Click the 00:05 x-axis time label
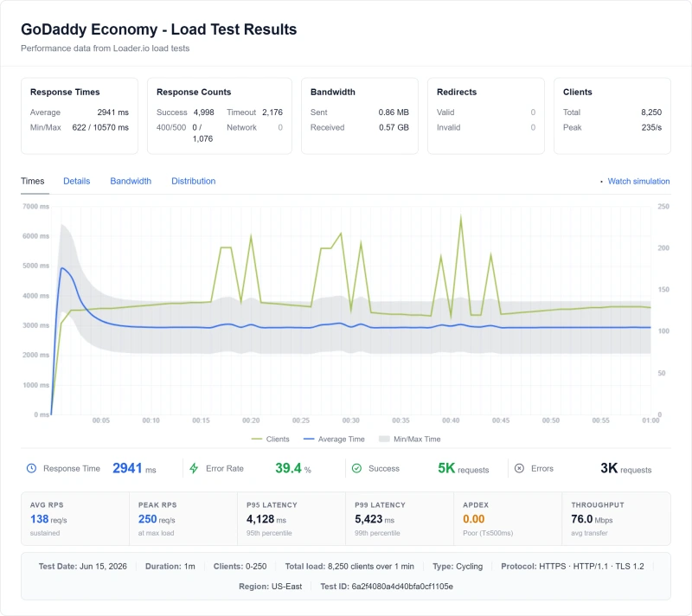The image size is (692, 616). (101, 420)
